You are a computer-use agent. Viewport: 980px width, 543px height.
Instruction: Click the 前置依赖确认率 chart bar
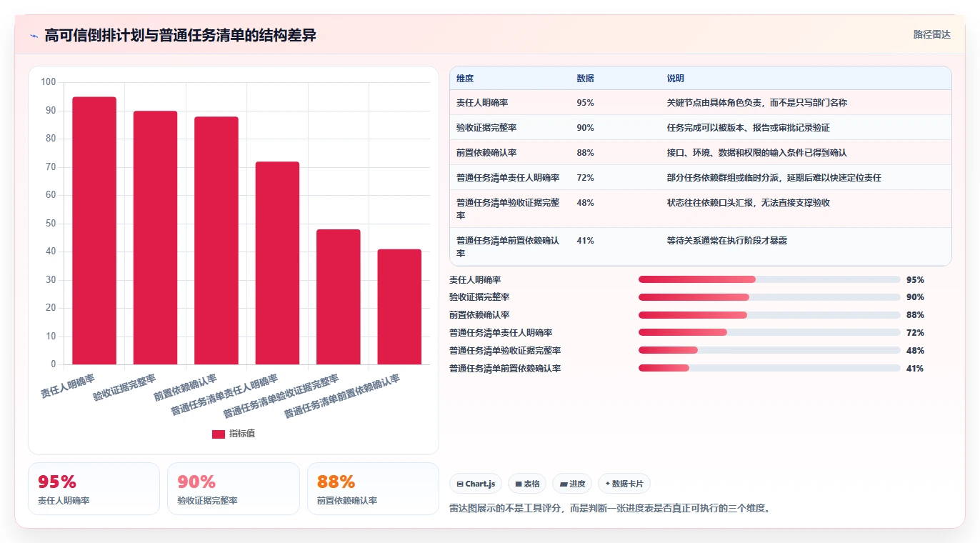(x=216, y=241)
